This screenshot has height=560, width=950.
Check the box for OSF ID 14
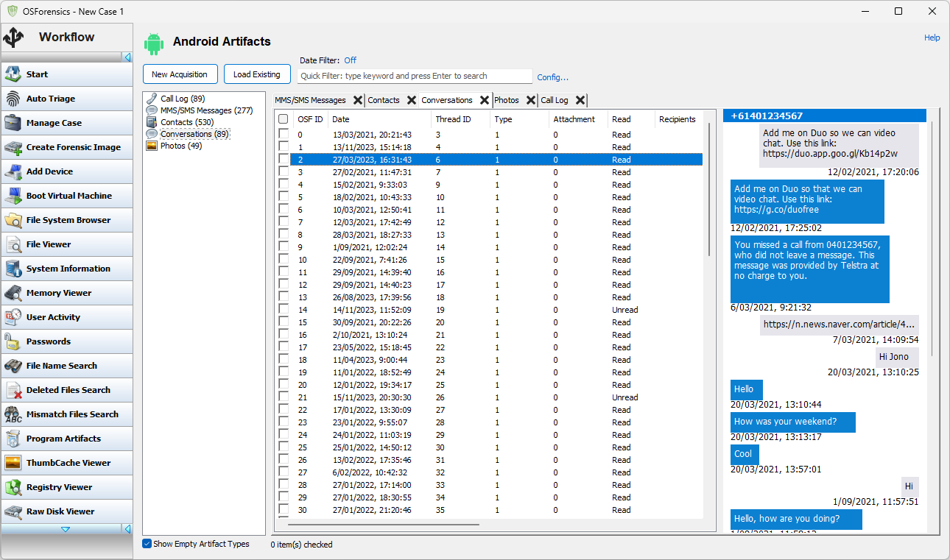coord(284,310)
